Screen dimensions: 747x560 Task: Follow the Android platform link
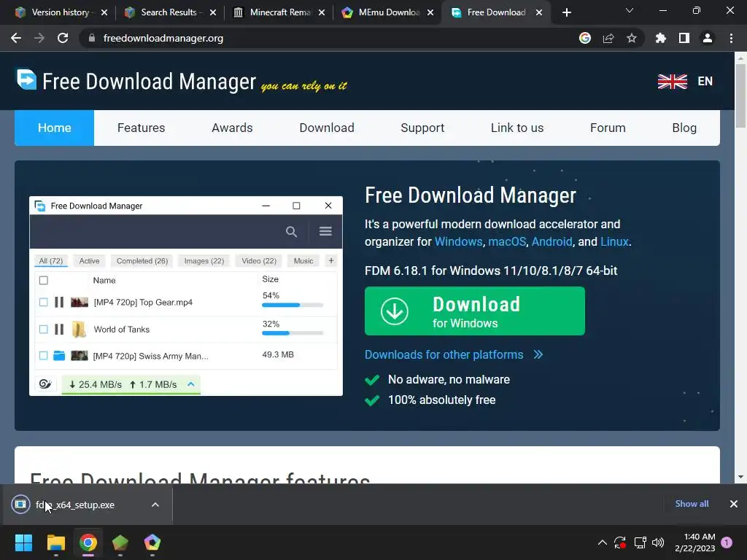(551, 241)
